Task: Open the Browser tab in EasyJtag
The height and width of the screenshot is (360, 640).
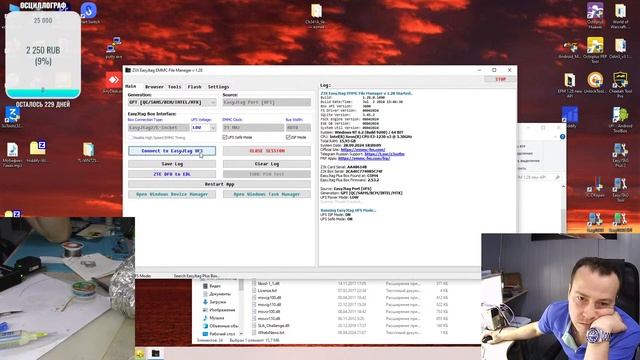Action: point(154,87)
